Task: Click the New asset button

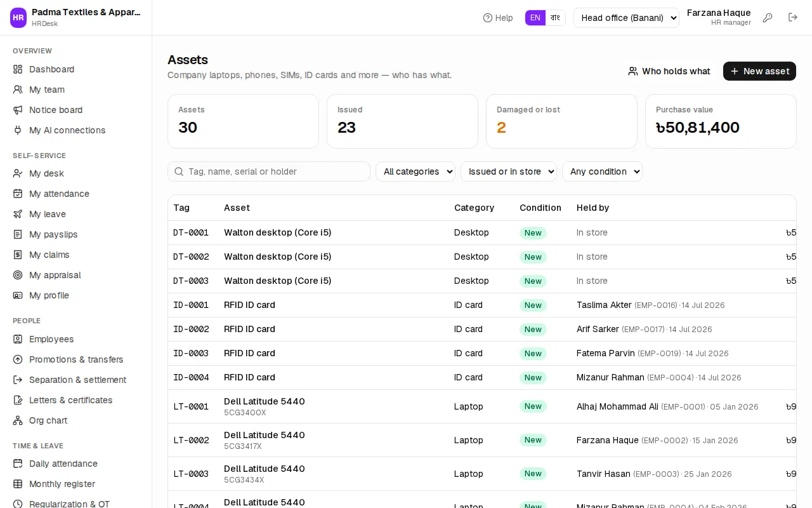Action: [x=759, y=71]
